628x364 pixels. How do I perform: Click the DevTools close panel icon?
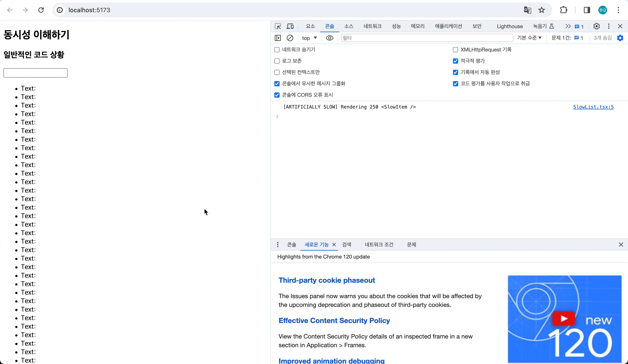[621, 26]
